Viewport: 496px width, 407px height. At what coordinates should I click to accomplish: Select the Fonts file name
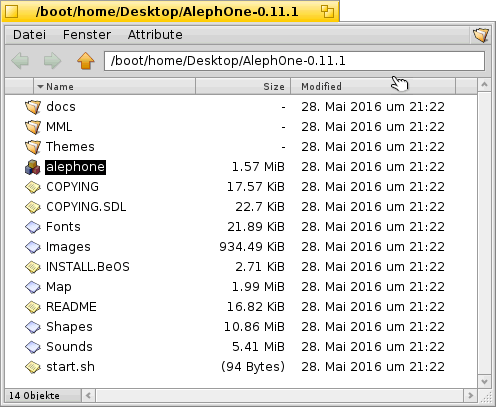coord(63,227)
